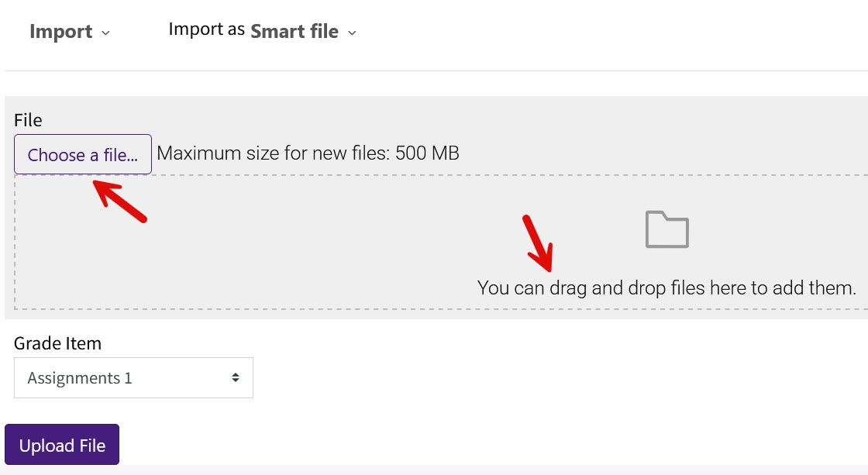Viewport: 868px width, 475px height.
Task: Open the file browser using Choose a file
Action: click(82, 154)
